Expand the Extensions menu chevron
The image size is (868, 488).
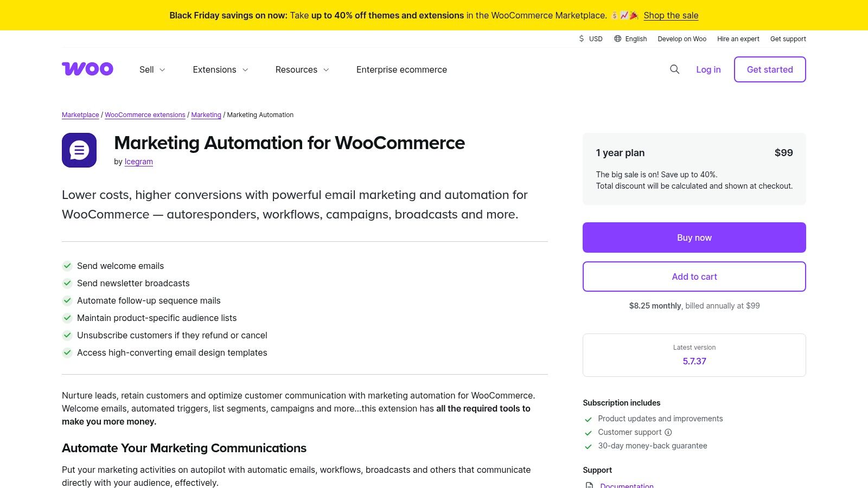245,70
